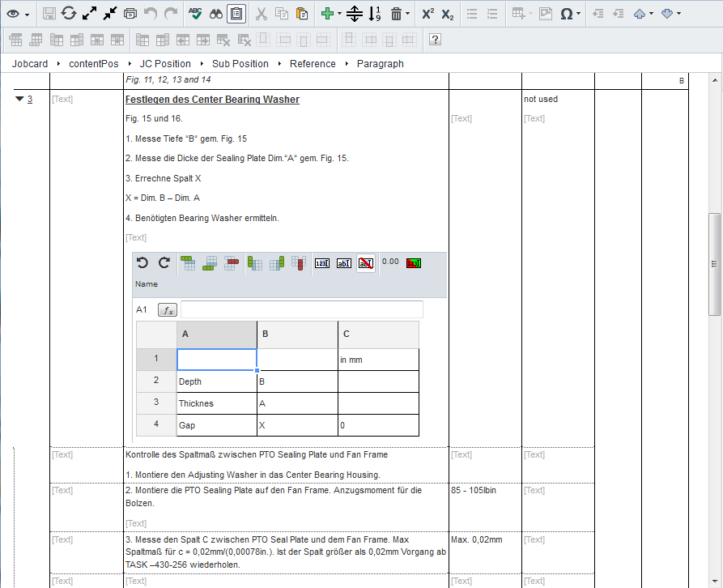Click the spreadsheet formula input field

[x=302, y=309]
